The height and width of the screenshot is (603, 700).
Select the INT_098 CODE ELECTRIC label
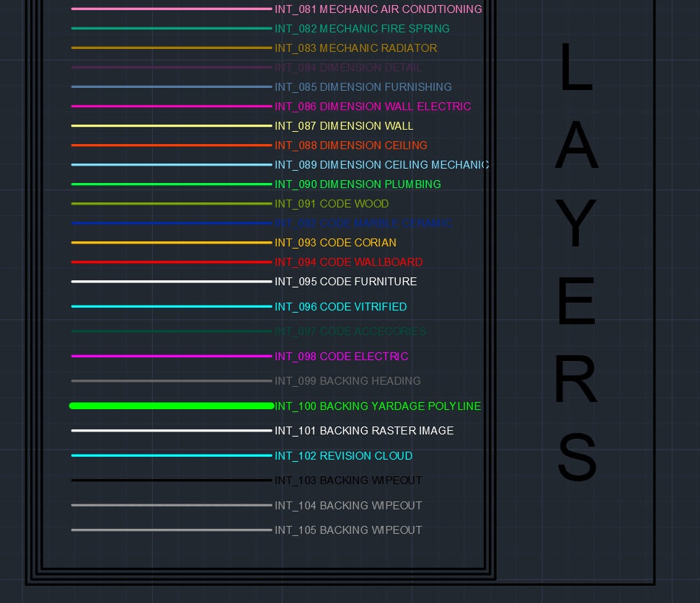pyautogui.click(x=342, y=356)
